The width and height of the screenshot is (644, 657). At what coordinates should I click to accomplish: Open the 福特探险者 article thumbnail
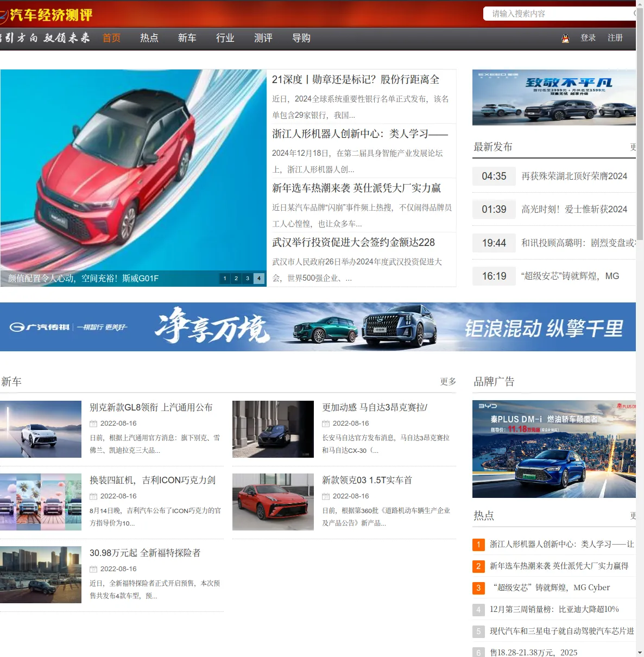pos(41,574)
